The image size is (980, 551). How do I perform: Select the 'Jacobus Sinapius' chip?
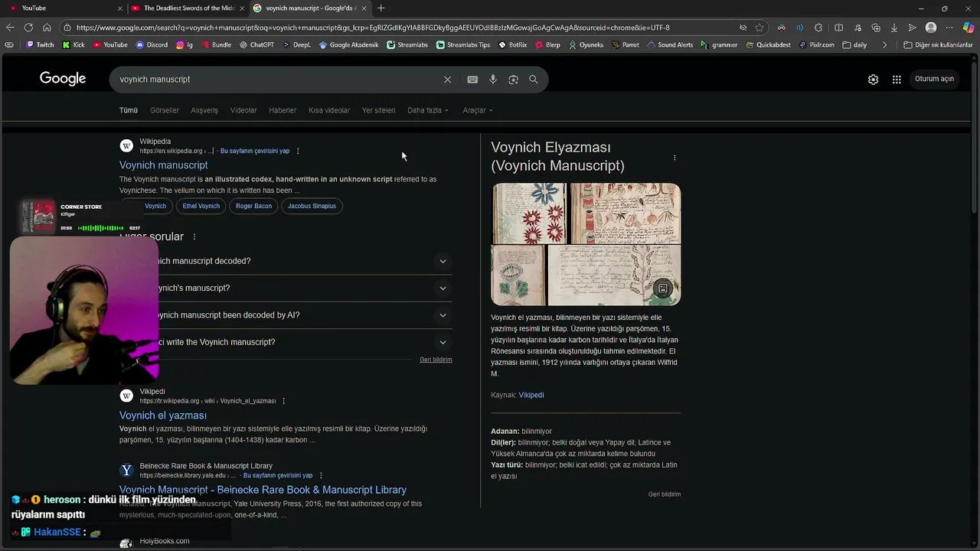pyautogui.click(x=312, y=206)
